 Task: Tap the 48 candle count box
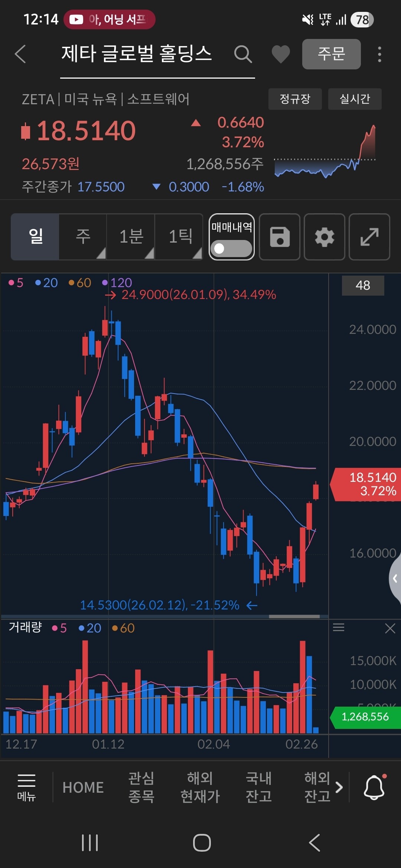(363, 285)
